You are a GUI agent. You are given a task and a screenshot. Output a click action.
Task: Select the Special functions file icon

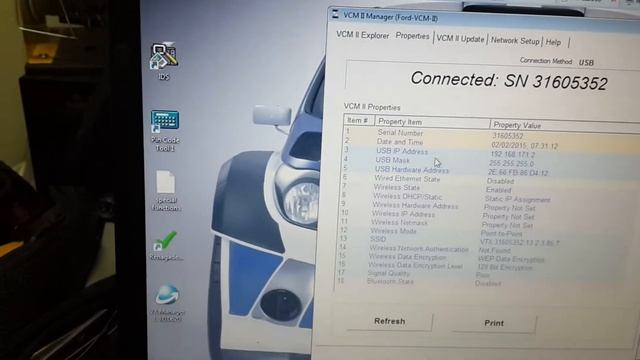(166, 191)
